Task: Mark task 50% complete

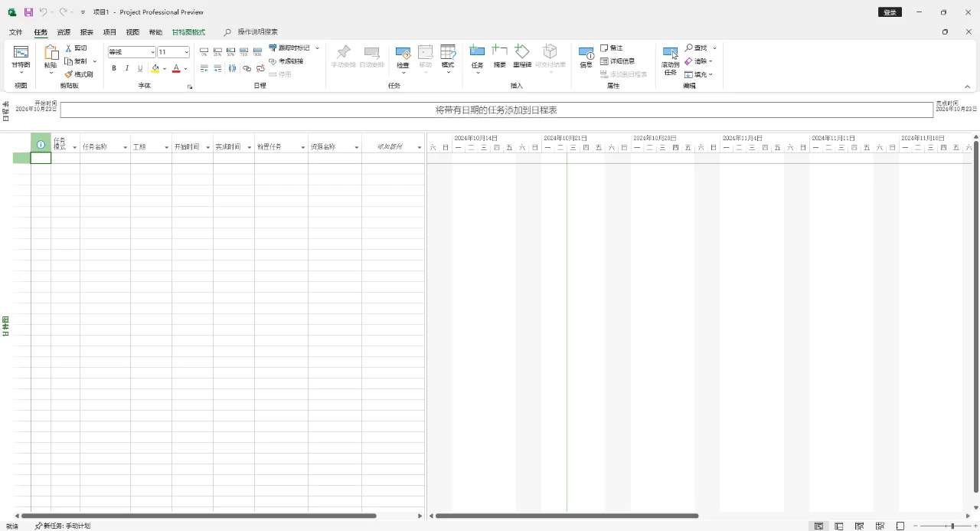Action: pyautogui.click(x=230, y=52)
